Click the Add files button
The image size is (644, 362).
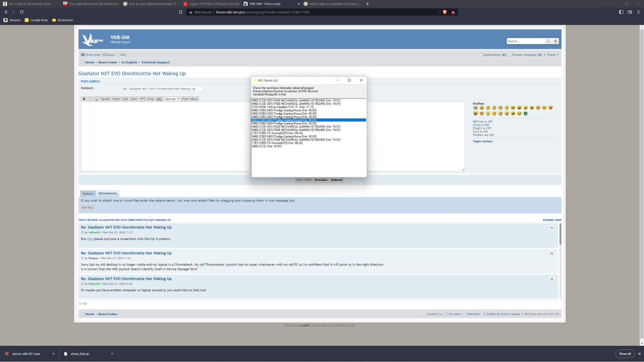pos(87,208)
